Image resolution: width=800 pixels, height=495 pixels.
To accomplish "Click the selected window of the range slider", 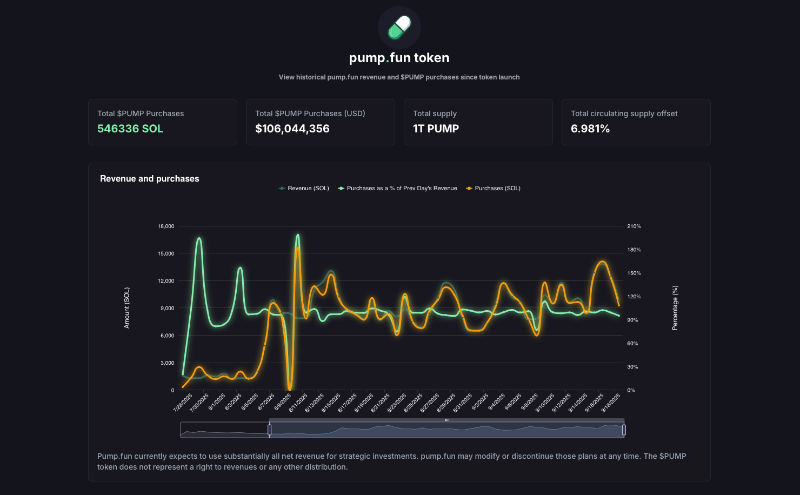I will (x=446, y=430).
